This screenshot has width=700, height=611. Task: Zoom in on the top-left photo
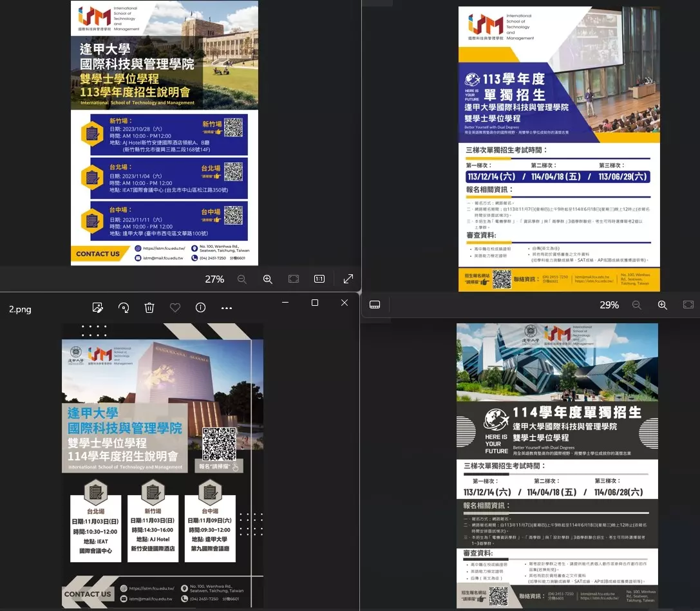(x=267, y=279)
